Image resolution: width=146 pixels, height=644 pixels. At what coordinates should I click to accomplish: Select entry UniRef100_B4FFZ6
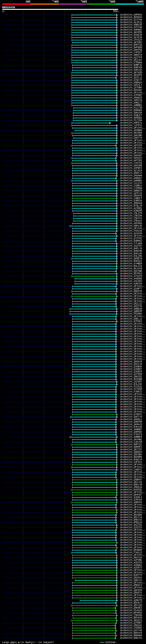(x=131, y=45)
